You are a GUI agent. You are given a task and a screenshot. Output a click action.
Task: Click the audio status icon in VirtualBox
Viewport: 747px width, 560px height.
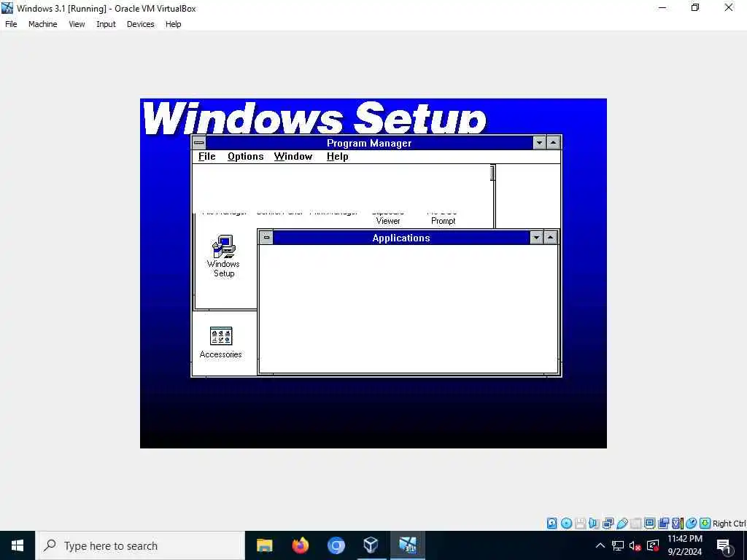coord(594,524)
